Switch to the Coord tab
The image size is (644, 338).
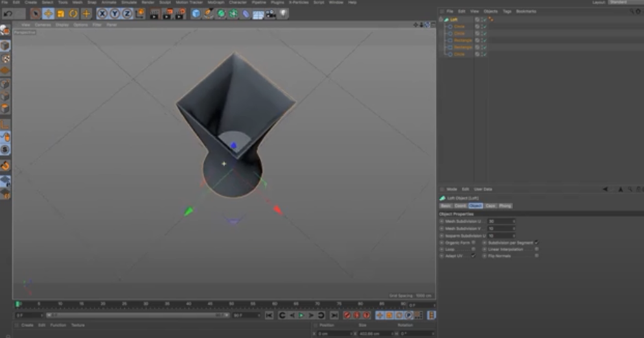pyautogui.click(x=461, y=206)
